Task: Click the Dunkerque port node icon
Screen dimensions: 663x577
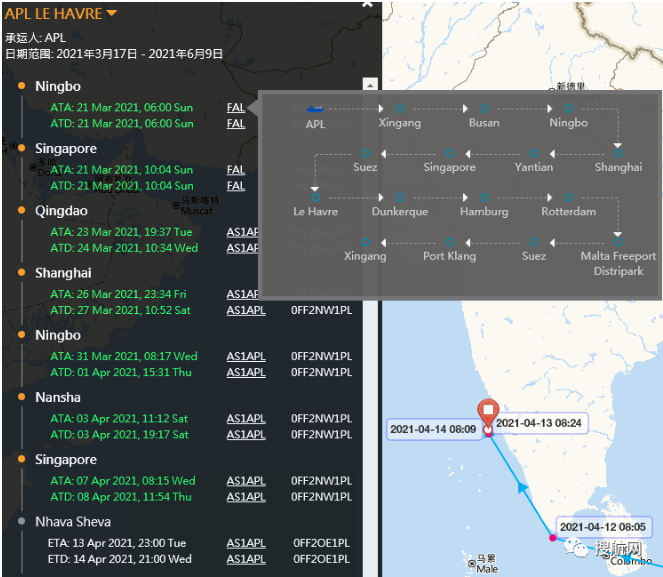Action: (399, 197)
